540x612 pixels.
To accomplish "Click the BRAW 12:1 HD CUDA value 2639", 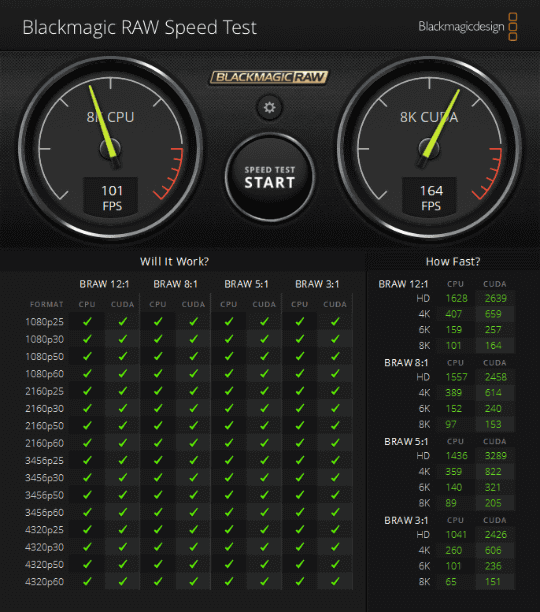I will coord(496,299).
